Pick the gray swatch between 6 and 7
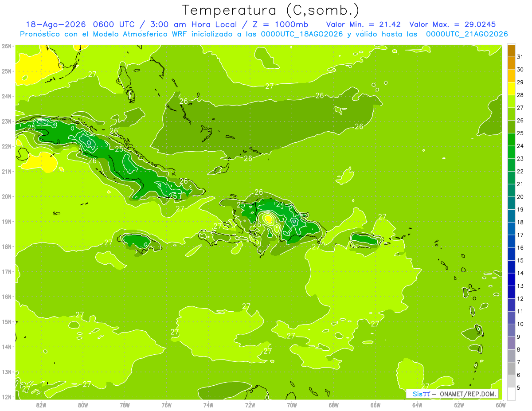This screenshot has width=532, height=411. click(511, 368)
